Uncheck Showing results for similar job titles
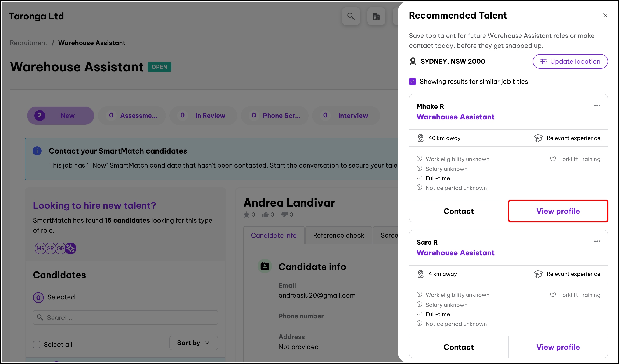 [x=413, y=82]
